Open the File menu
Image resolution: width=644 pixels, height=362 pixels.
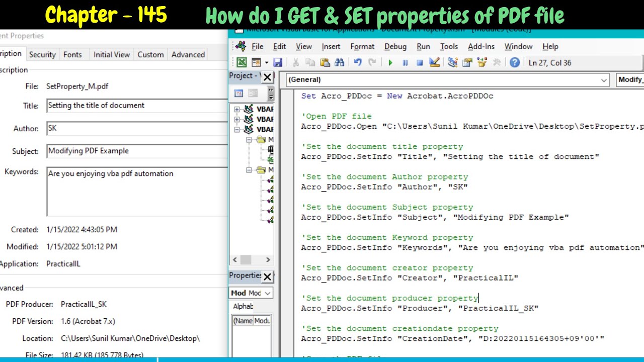pos(258,46)
